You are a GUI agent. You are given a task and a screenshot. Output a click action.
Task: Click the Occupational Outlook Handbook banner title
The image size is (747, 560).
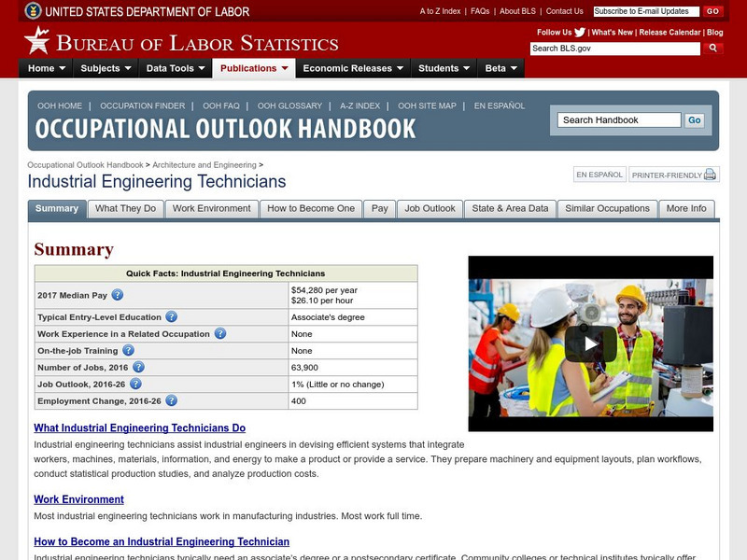[225, 129]
